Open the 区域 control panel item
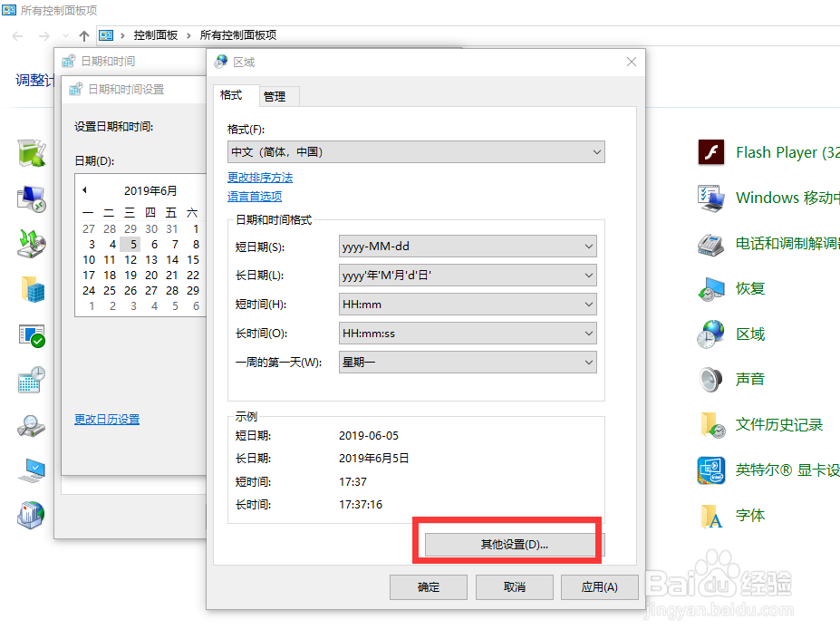 pyautogui.click(x=750, y=334)
